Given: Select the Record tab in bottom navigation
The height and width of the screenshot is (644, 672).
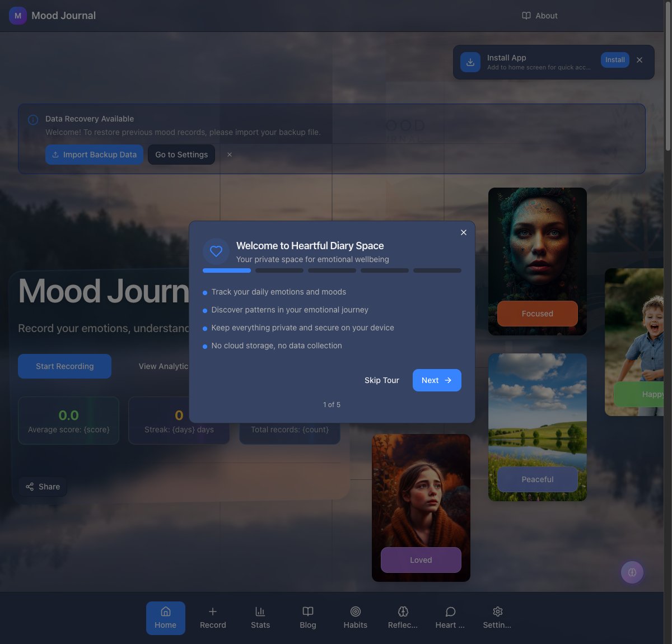Looking at the screenshot, I should tap(213, 618).
